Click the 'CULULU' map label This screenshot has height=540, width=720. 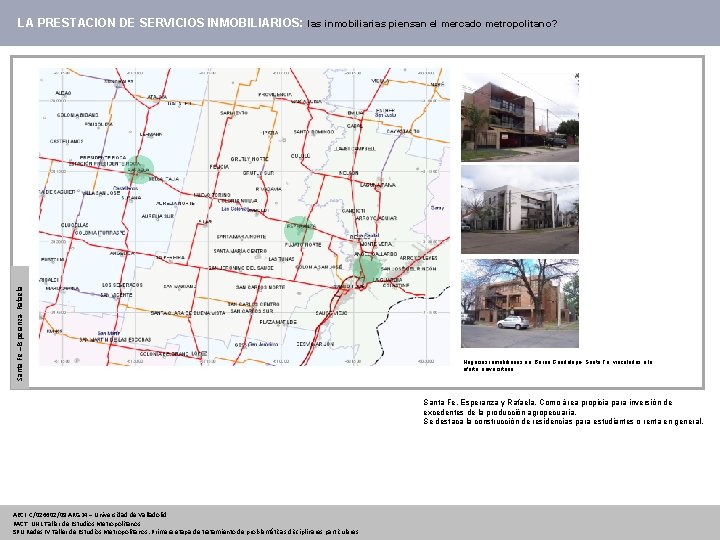click(300, 156)
